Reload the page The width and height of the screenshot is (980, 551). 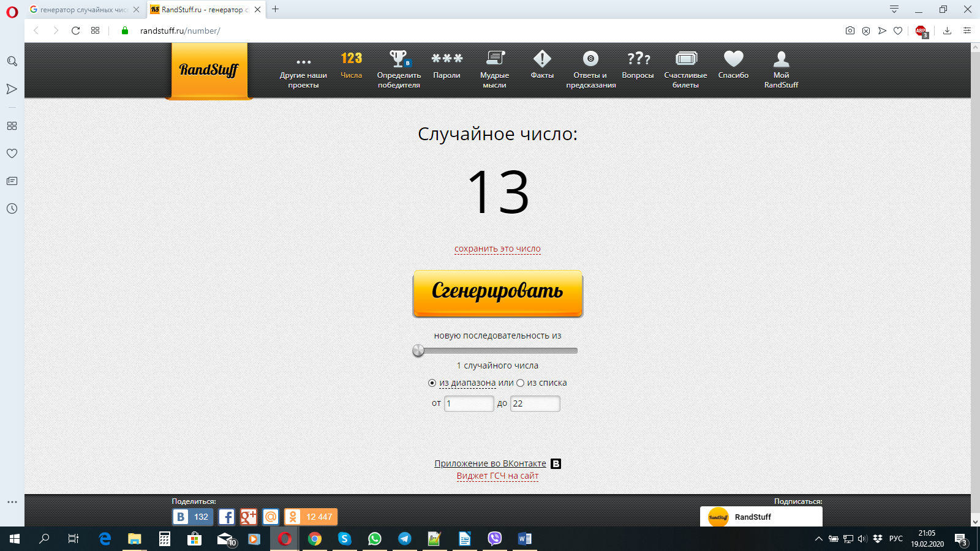click(75, 31)
